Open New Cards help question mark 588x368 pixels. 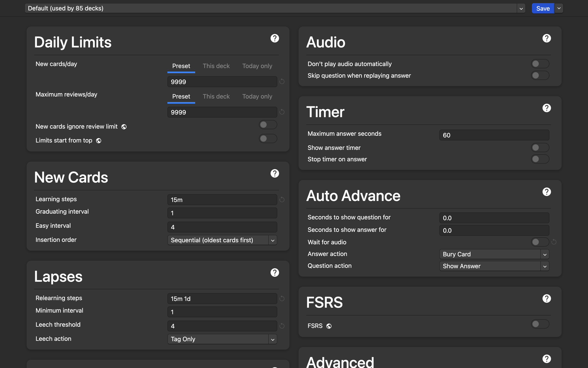pyautogui.click(x=275, y=173)
